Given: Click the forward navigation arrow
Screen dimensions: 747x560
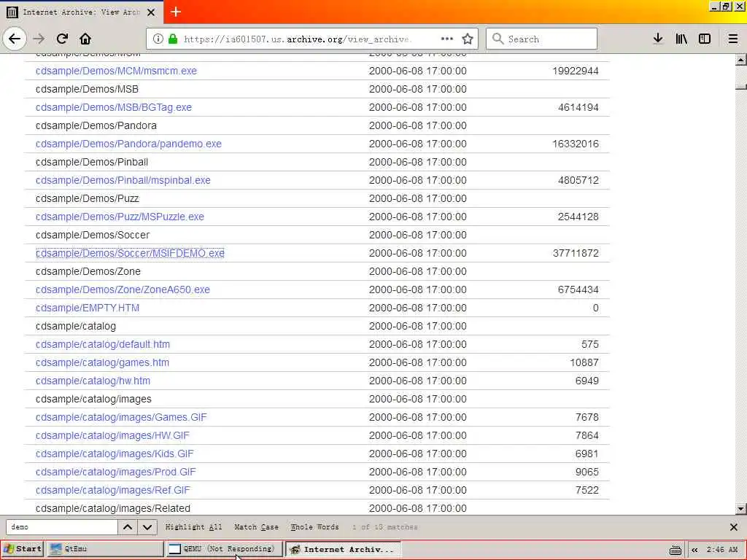Looking at the screenshot, I should (x=39, y=39).
